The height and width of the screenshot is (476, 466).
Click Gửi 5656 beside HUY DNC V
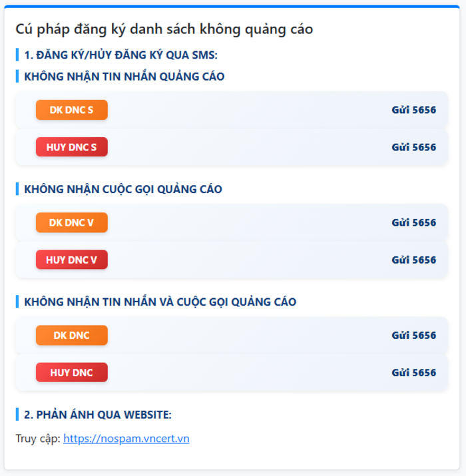(x=413, y=260)
